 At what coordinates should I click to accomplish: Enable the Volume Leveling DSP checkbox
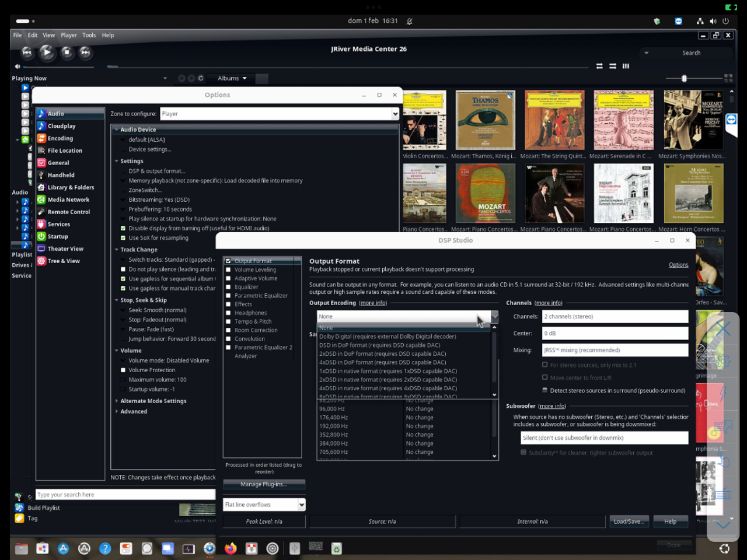click(229, 270)
